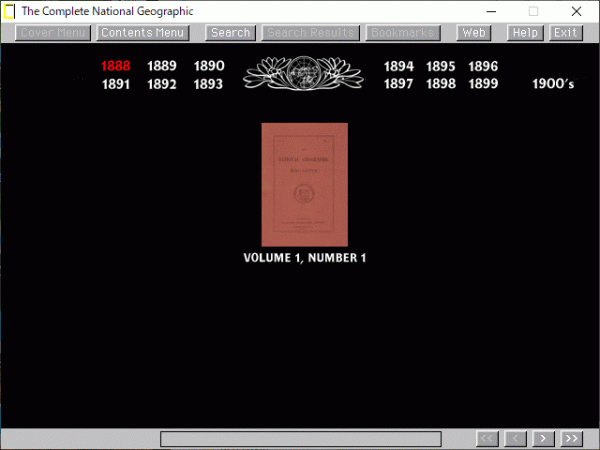Select year 1890
Viewport: 600px width, 450px height.
click(x=209, y=66)
